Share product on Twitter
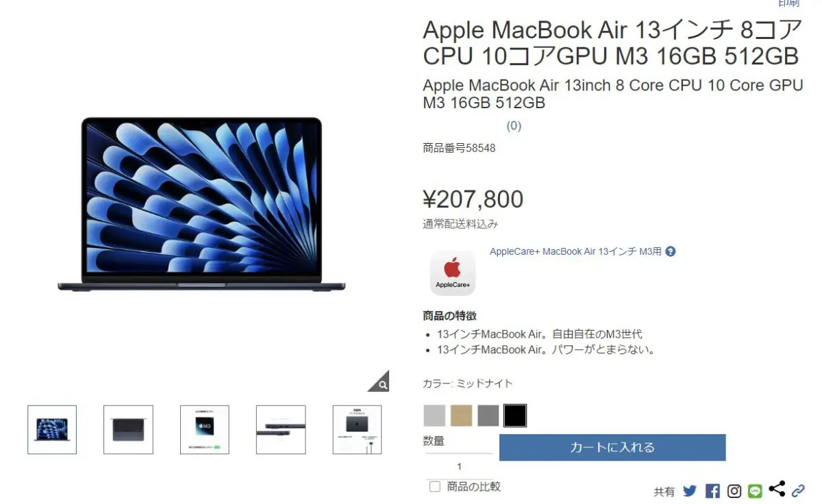The width and height of the screenshot is (822, 504). (x=690, y=491)
